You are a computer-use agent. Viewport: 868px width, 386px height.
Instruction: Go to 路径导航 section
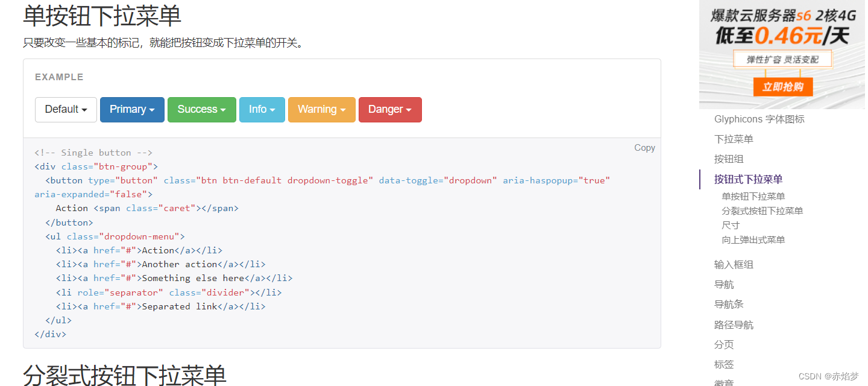click(x=734, y=325)
